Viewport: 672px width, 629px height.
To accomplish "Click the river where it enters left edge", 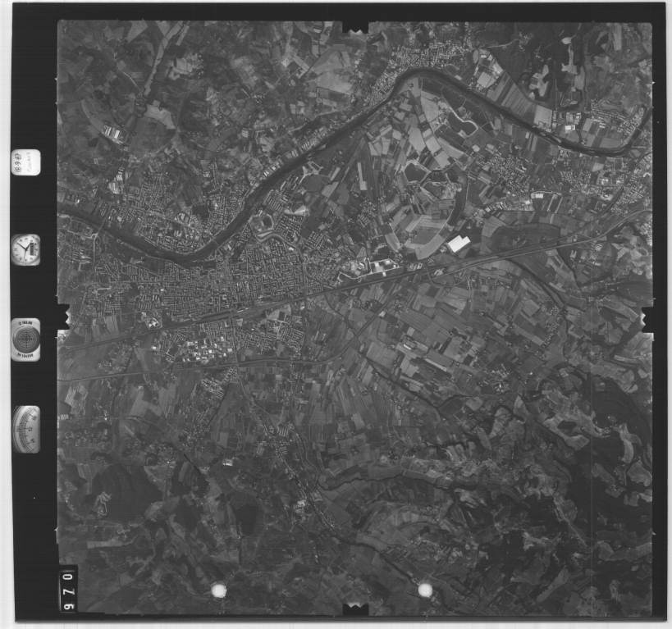I will pyautogui.click(x=66, y=210).
